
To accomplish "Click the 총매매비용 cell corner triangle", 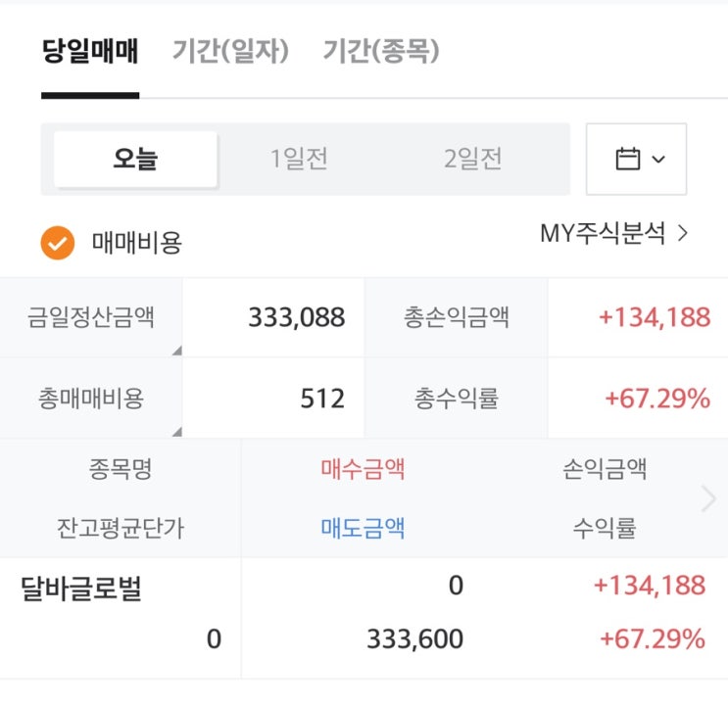I will point(176,431).
